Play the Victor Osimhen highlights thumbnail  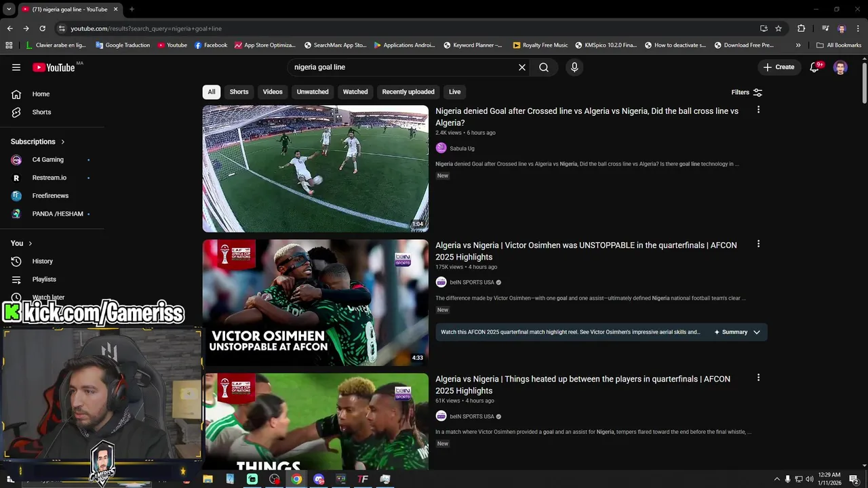point(315,303)
